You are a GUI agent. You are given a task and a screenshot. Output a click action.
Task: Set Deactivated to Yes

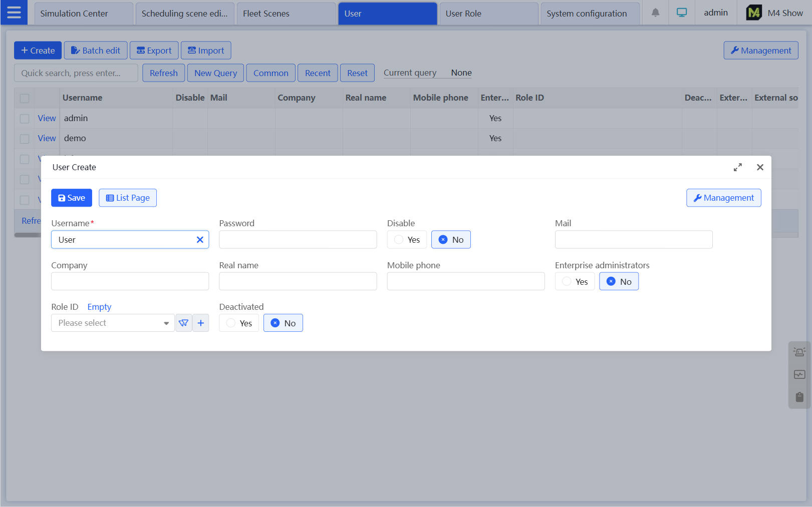pyautogui.click(x=239, y=323)
